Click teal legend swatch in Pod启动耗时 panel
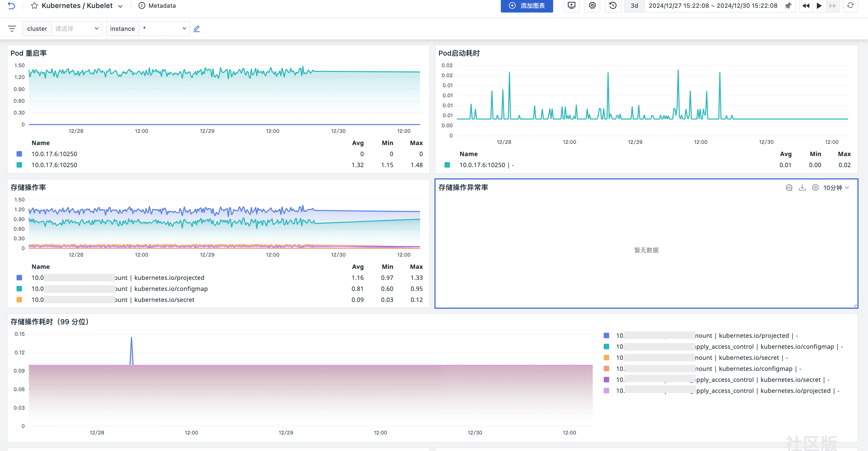The height and width of the screenshot is (451, 868). click(x=447, y=165)
